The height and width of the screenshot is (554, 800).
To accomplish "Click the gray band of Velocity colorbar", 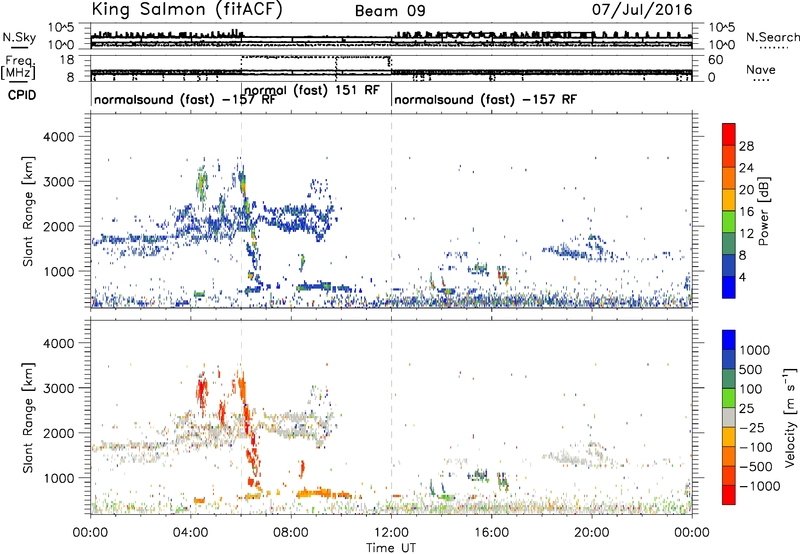I will point(729,418).
